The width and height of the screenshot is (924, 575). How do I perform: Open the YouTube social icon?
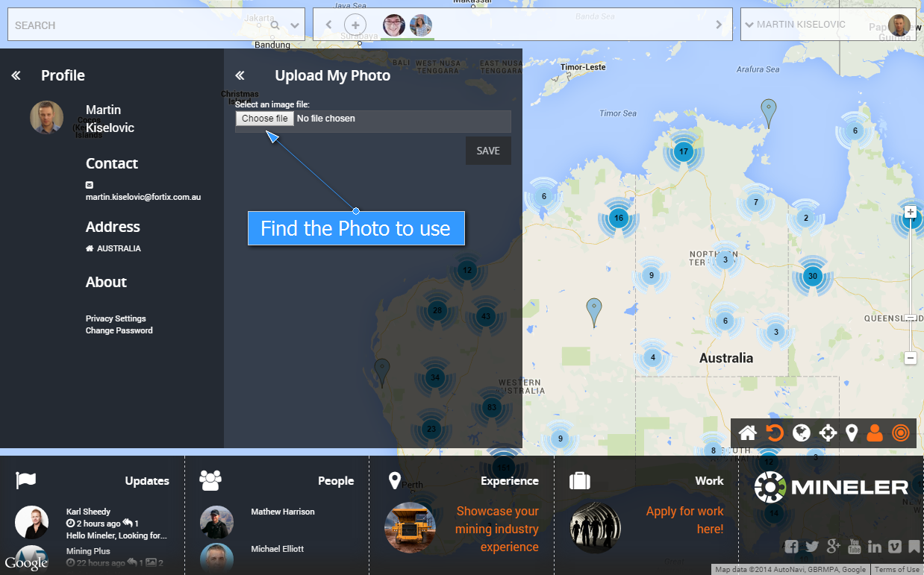[x=855, y=547]
